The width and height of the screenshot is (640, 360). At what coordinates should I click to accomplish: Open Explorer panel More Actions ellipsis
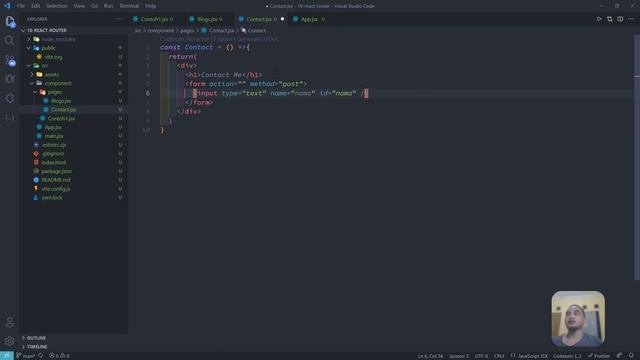tap(119, 19)
